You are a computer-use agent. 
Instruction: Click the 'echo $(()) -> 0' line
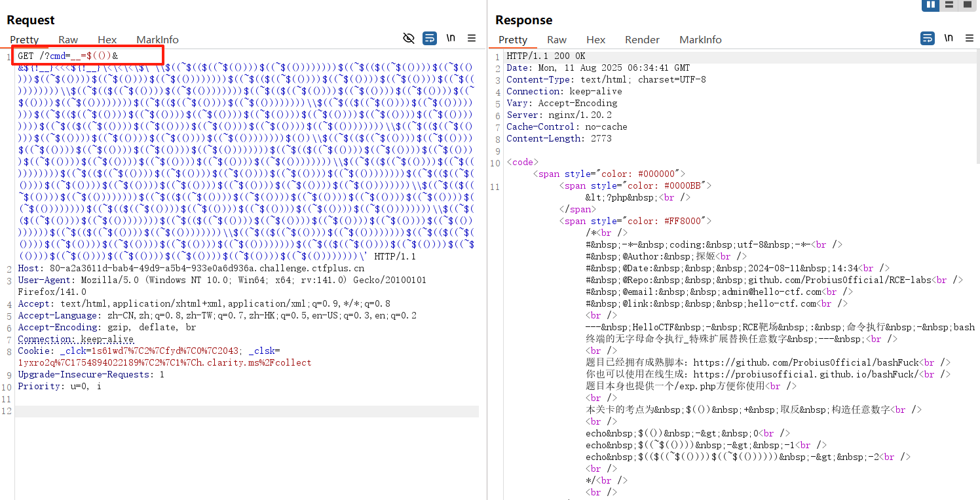pos(688,434)
